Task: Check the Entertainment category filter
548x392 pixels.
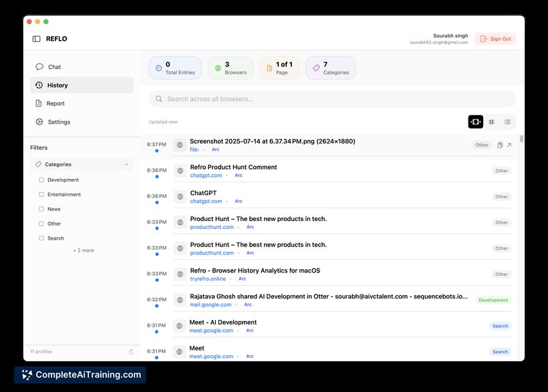Action: point(41,194)
